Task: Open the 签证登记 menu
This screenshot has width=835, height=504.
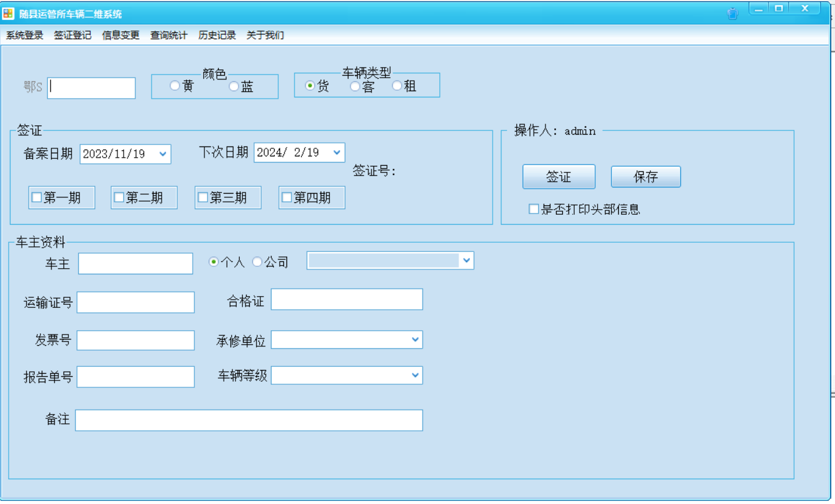Action: [x=73, y=35]
